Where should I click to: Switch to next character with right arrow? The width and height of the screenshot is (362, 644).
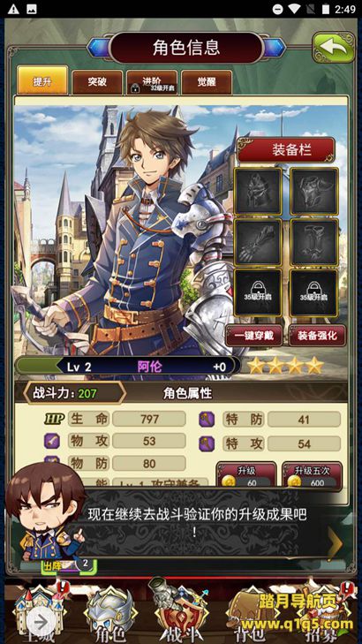(275, 48)
